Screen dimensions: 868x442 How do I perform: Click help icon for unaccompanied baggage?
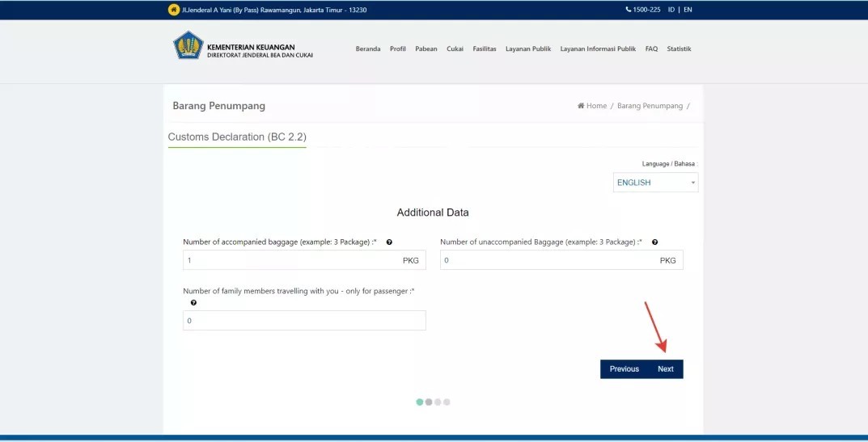point(654,242)
